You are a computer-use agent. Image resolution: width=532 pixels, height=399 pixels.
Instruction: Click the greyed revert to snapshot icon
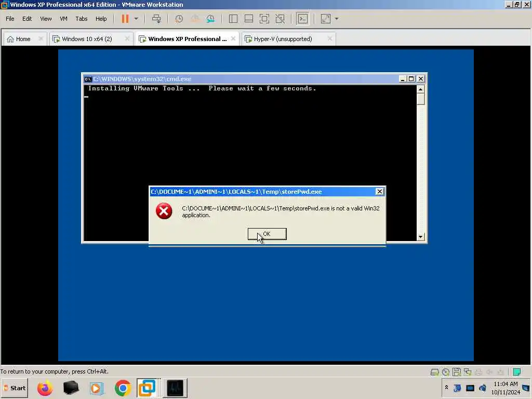pos(195,19)
